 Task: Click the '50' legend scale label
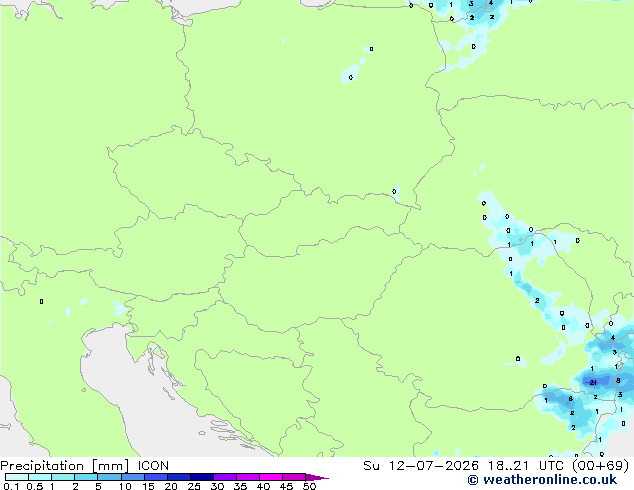click(309, 486)
